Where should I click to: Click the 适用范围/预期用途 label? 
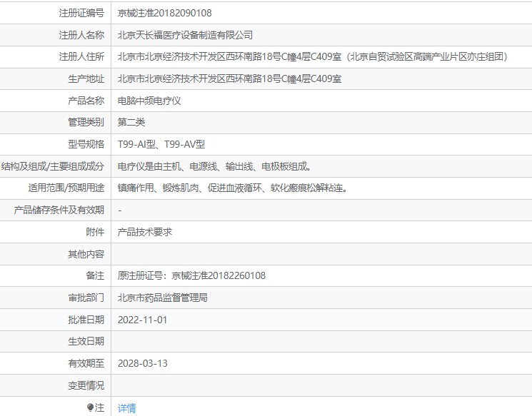click(66, 188)
